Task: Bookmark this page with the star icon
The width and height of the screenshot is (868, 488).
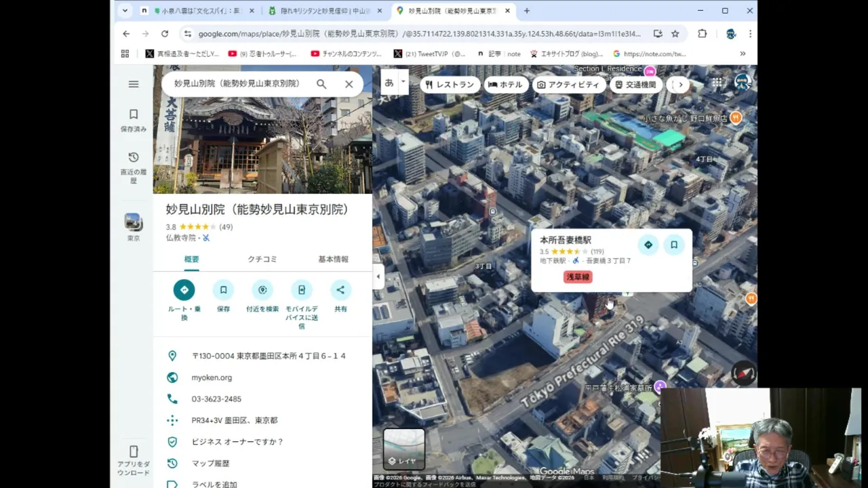Action: click(675, 33)
